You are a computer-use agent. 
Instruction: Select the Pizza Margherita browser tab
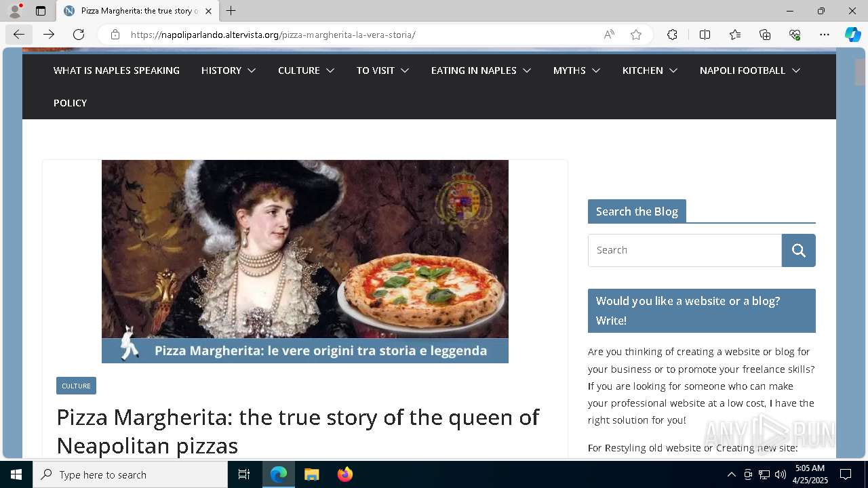pyautogui.click(x=138, y=11)
